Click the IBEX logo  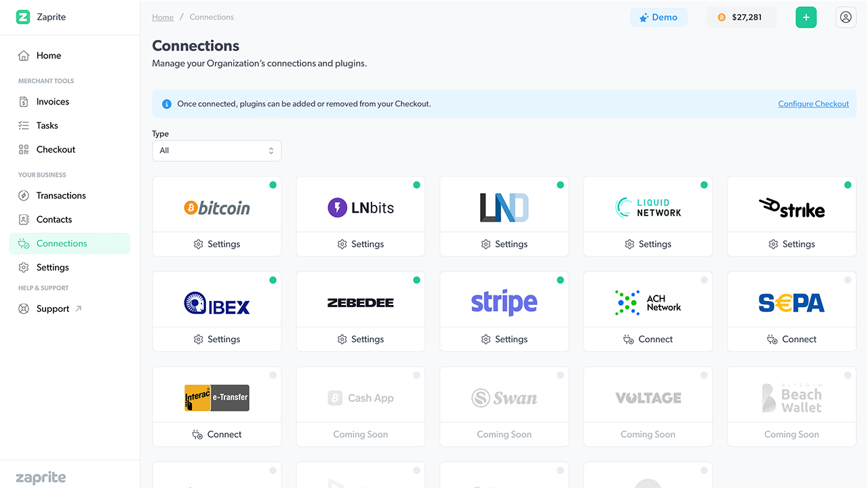(217, 303)
